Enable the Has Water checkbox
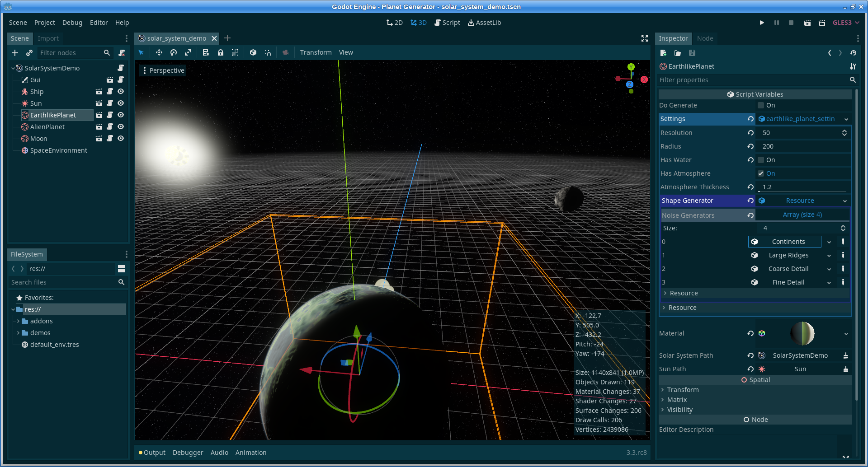 [761, 160]
